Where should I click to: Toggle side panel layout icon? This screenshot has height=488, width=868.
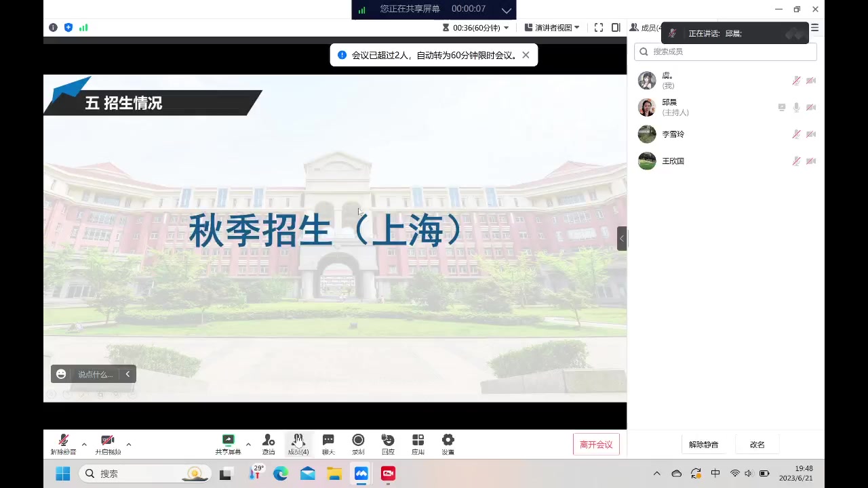[616, 28]
